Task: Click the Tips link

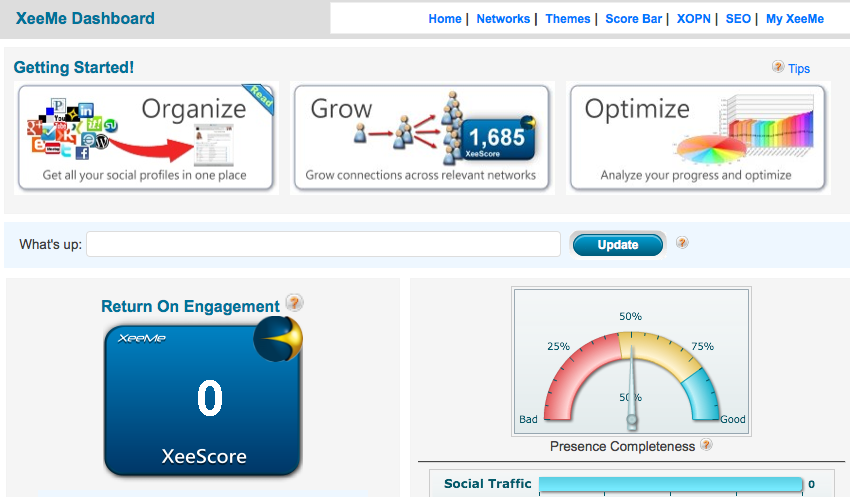Action: coord(799,69)
